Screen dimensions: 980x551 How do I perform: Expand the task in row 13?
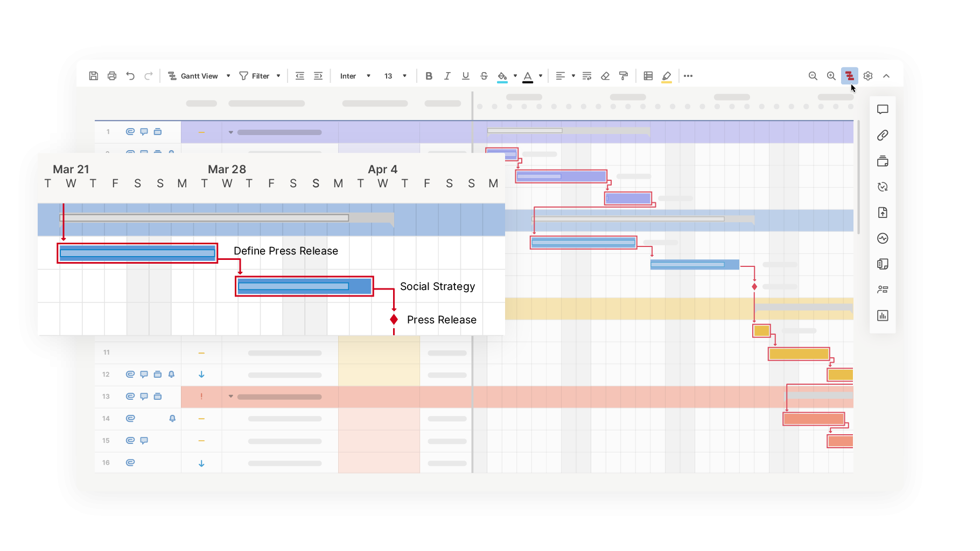click(x=230, y=396)
